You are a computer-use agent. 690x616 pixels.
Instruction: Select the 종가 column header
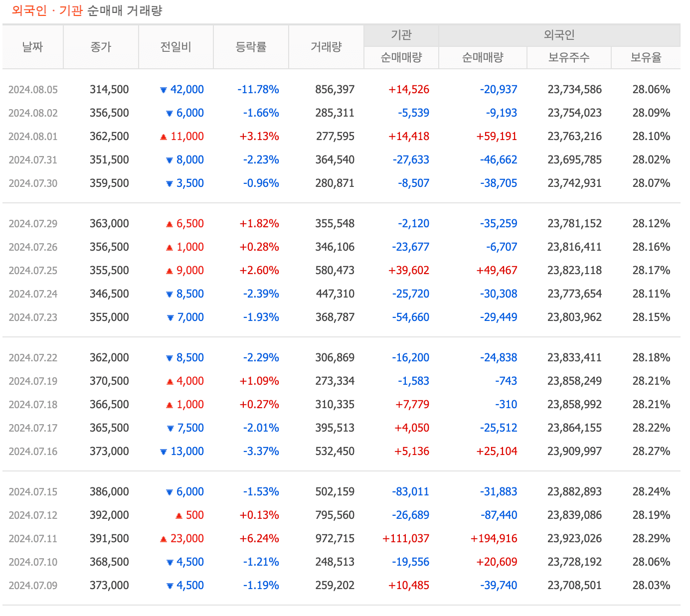click(x=101, y=46)
